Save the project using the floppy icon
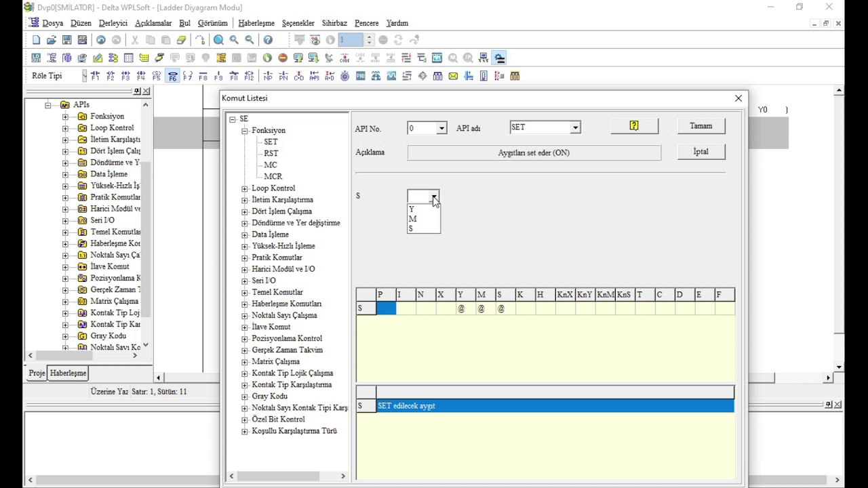The width and height of the screenshot is (868, 488). [x=67, y=40]
